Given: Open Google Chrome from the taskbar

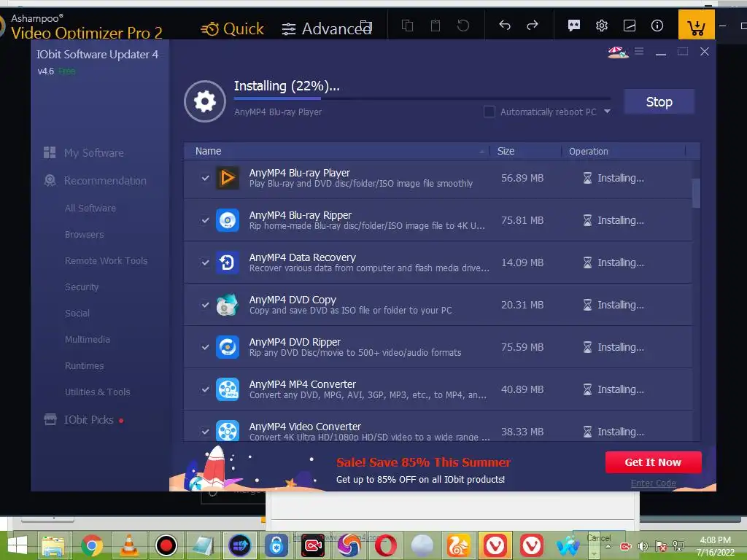Looking at the screenshot, I should click(x=91, y=545).
